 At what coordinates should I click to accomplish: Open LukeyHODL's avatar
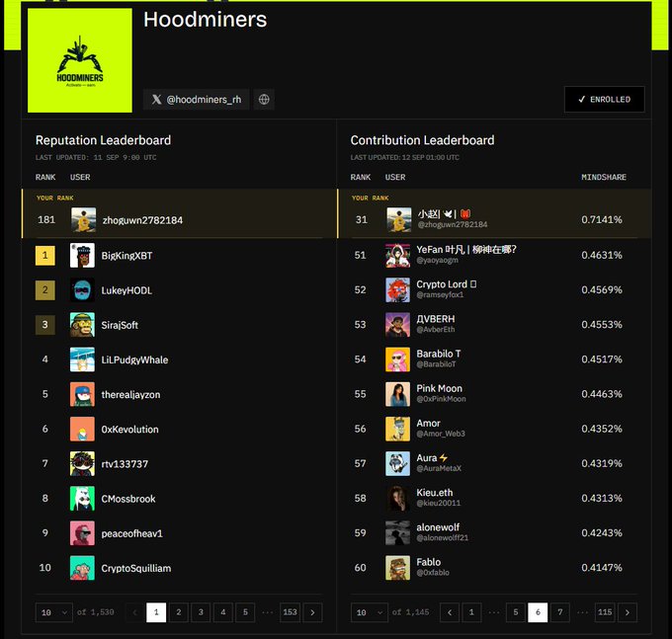point(82,290)
